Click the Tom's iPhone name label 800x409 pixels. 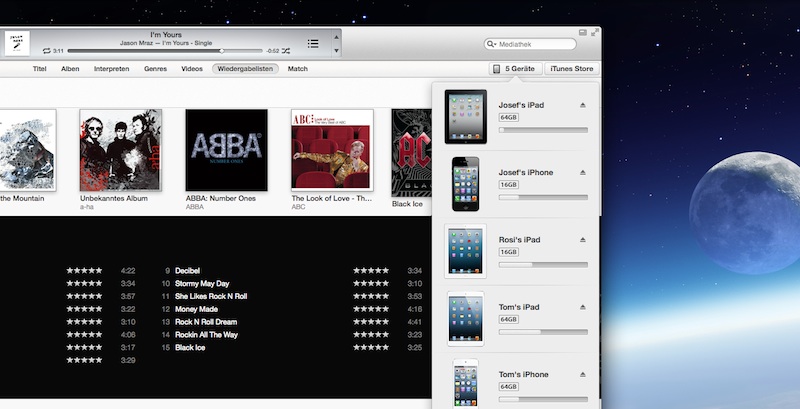pyautogui.click(x=523, y=374)
